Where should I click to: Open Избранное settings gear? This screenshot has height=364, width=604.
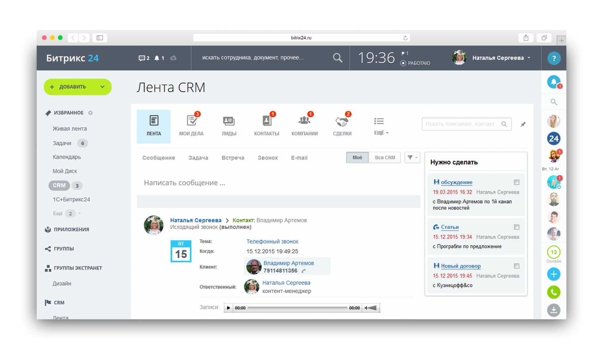click(91, 113)
